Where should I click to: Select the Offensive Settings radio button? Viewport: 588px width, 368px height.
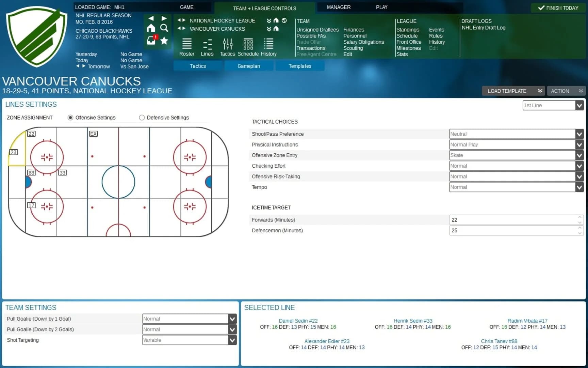click(x=70, y=118)
